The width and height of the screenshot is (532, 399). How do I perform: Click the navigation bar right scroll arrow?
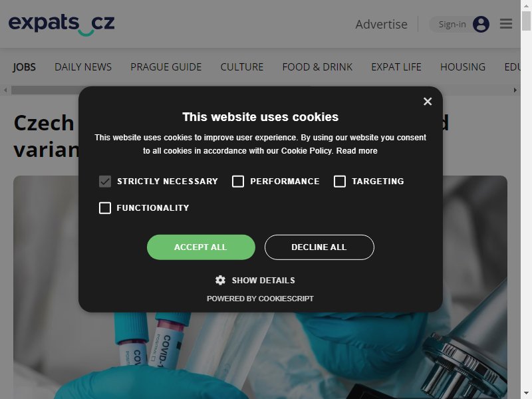[x=515, y=90]
